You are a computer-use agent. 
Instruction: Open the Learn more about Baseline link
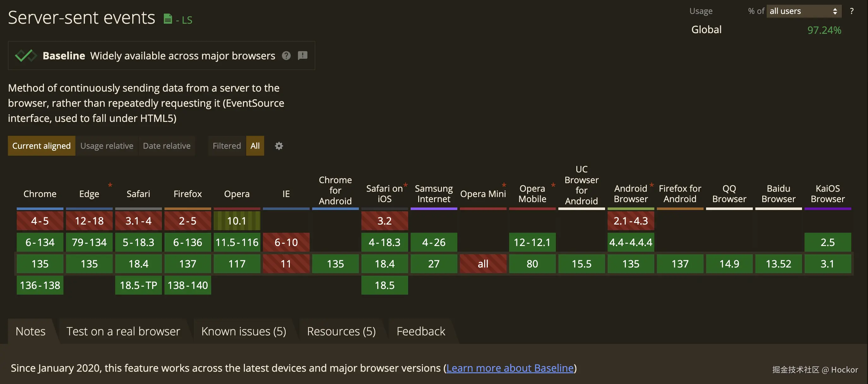tap(509, 368)
